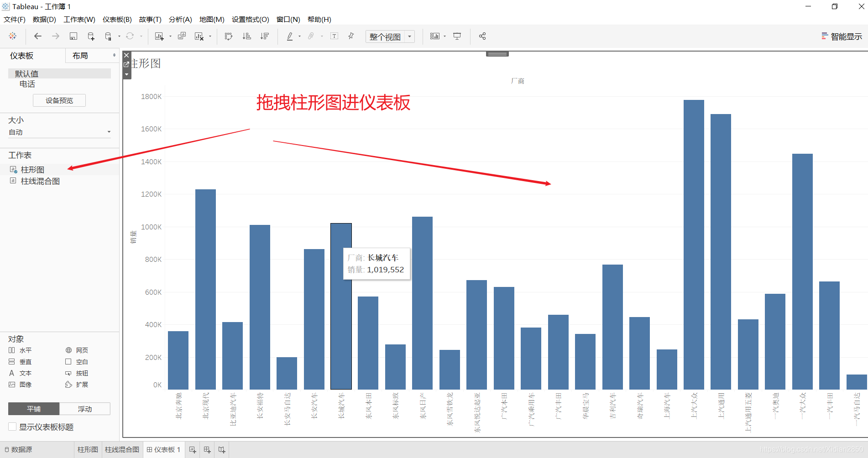
Task: Select the Floating layout toggle
Action: [x=85, y=409]
